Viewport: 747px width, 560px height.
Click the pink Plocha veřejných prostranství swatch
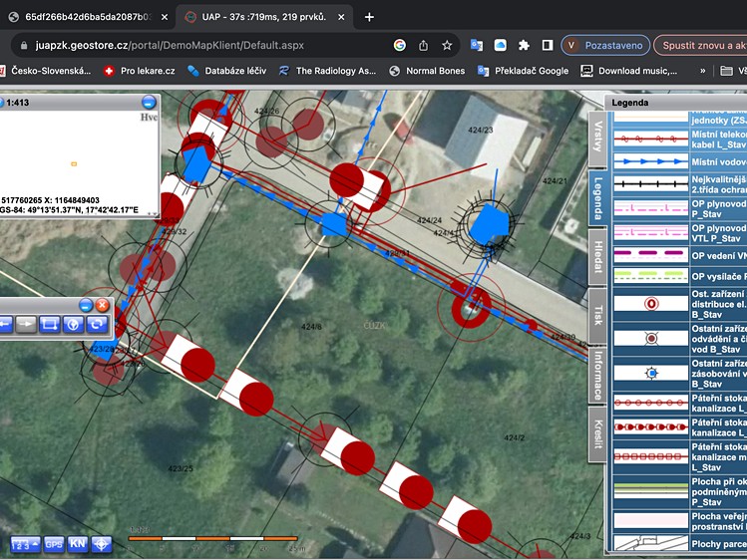(x=651, y=521)
